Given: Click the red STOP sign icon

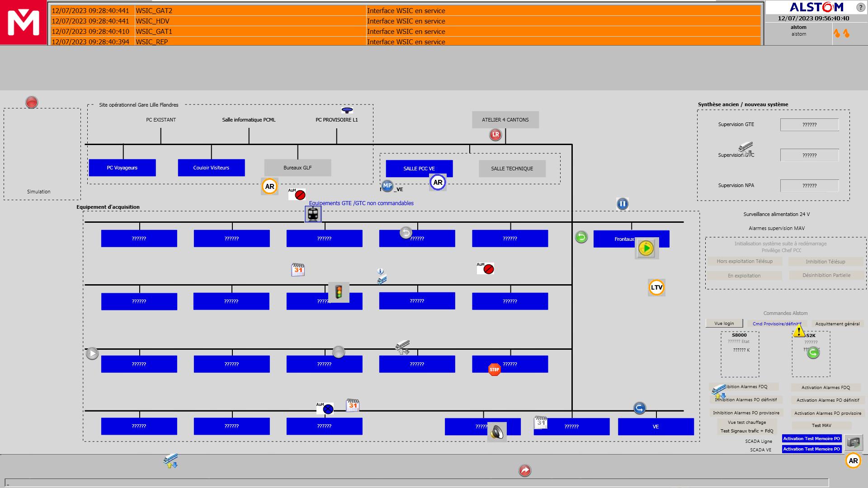Looking at the screenshot, I should pos(495,370).
